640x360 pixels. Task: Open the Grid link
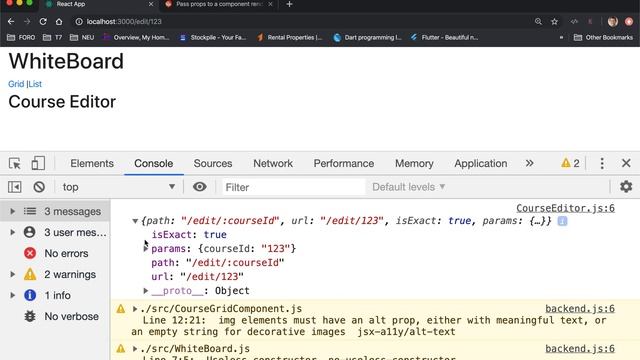click(16, 84)
